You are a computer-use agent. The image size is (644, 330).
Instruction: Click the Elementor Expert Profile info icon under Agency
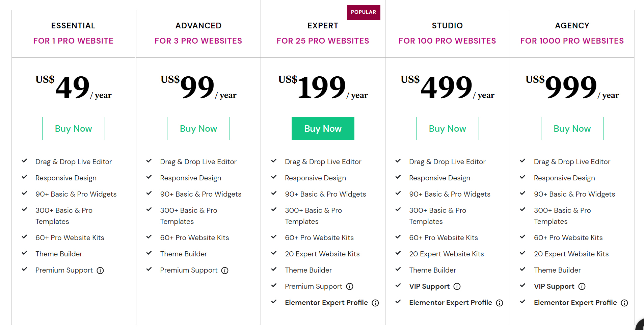point(624,303)
